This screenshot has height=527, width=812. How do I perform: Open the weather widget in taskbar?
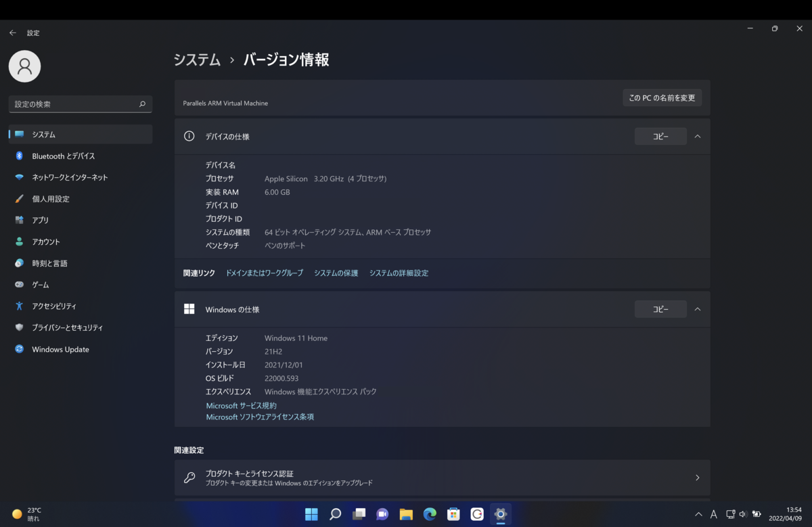click(27, 514)
